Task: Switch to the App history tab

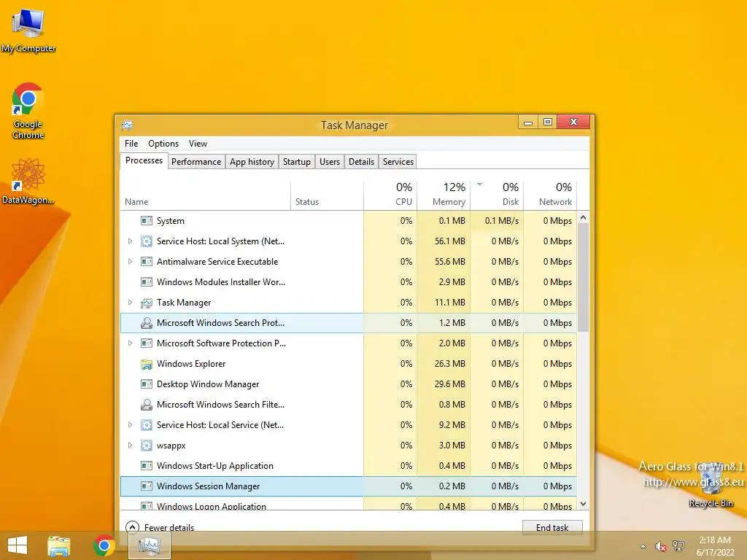Action: pos(252,161)
